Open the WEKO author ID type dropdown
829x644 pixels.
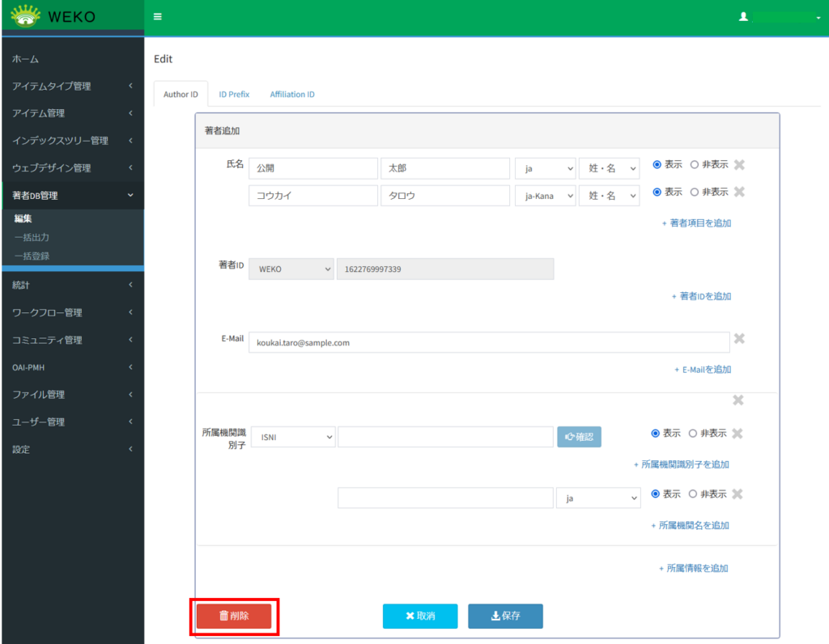pos(291,269)
